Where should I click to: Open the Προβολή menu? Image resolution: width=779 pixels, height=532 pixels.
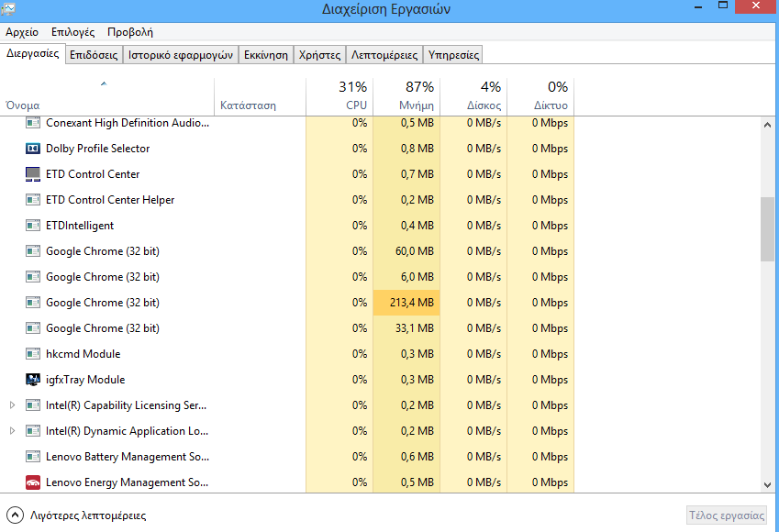pos(130,32)
